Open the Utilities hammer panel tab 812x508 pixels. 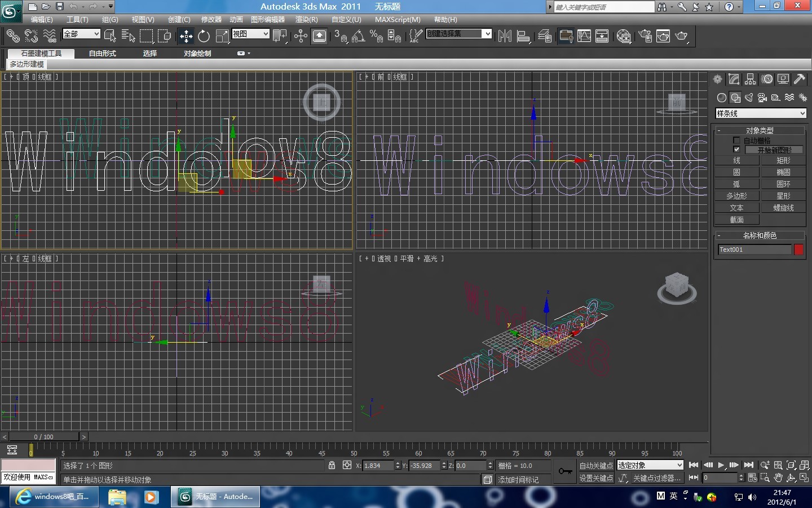coord(800,79)
